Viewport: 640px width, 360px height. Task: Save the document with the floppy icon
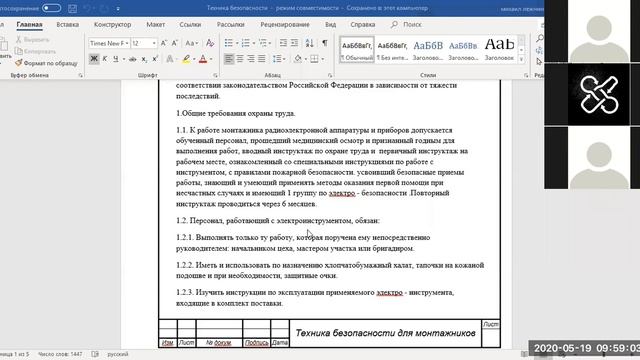[x=73, y=8]
